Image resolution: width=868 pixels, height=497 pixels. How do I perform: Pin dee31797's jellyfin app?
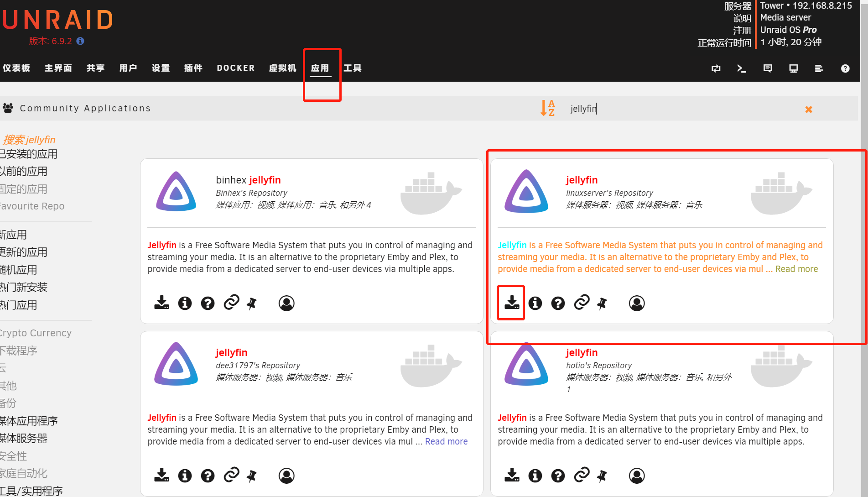252,476
